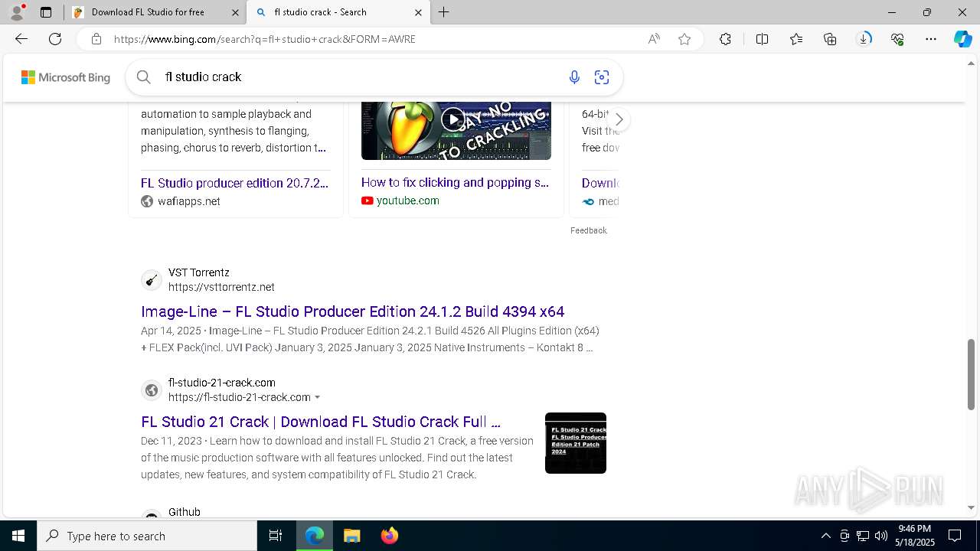The width and height of the screenshot is (980, 551).
Task: Click the Bing search magnifier icon
Action: (143, 77)
